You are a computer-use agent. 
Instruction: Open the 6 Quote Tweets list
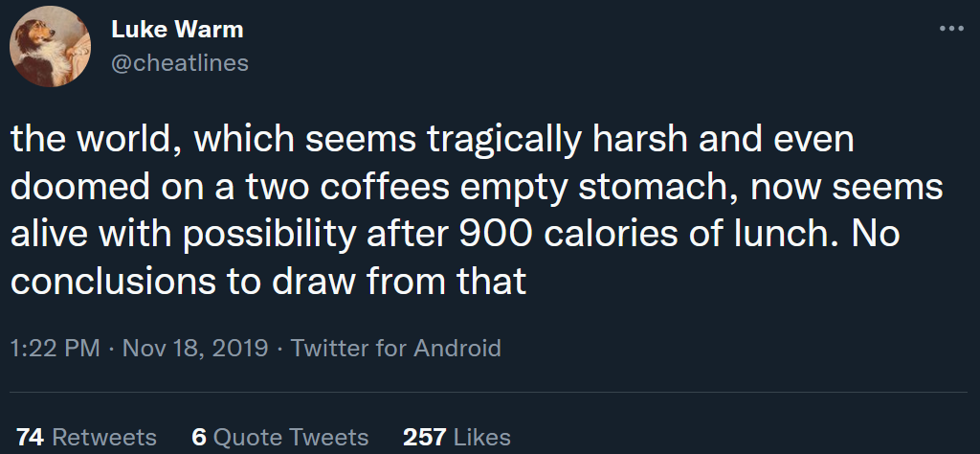point(279,438)
